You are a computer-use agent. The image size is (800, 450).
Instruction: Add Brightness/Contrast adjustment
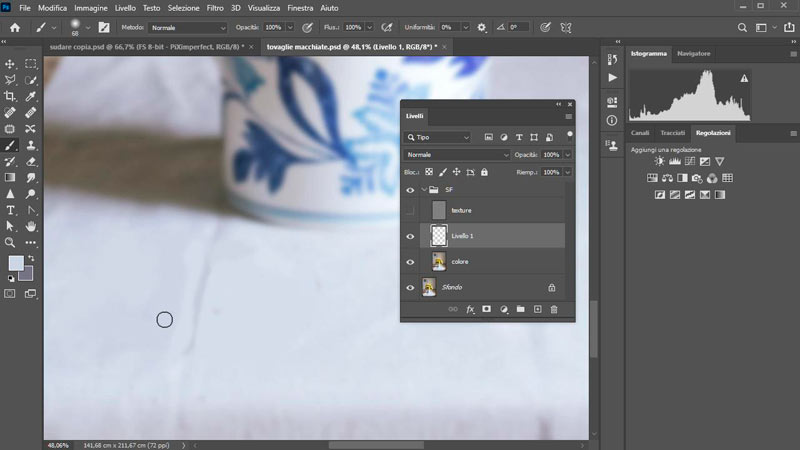click(x=660, y=161)
